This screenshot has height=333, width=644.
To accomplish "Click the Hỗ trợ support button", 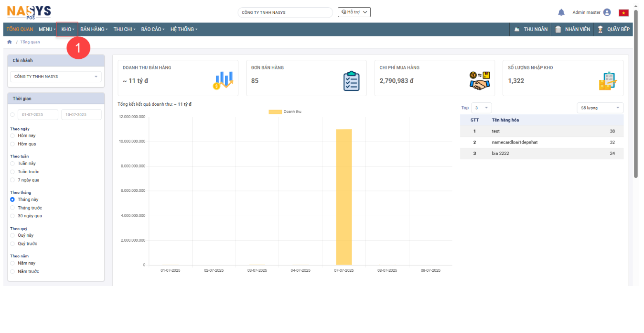I will [354, 12].
